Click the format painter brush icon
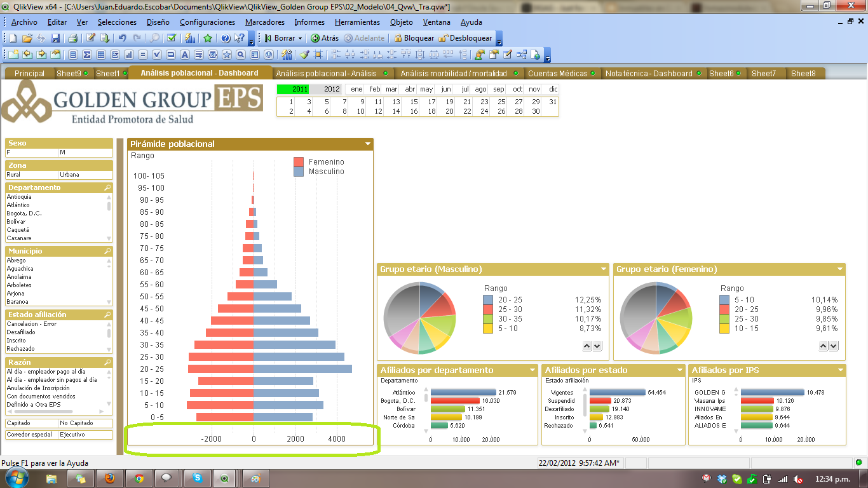Viewport: 868px width, 488px height. coord(304,55)
